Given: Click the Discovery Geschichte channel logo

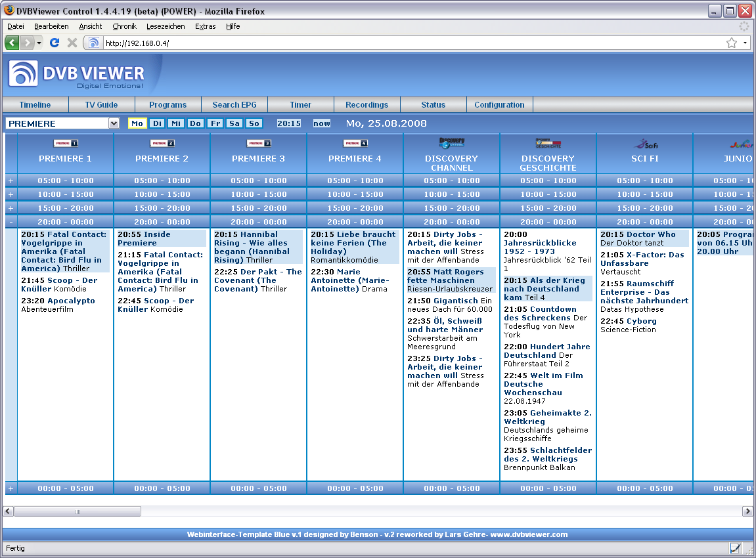Looking at the screenshot, I should (x=548, y=143).
